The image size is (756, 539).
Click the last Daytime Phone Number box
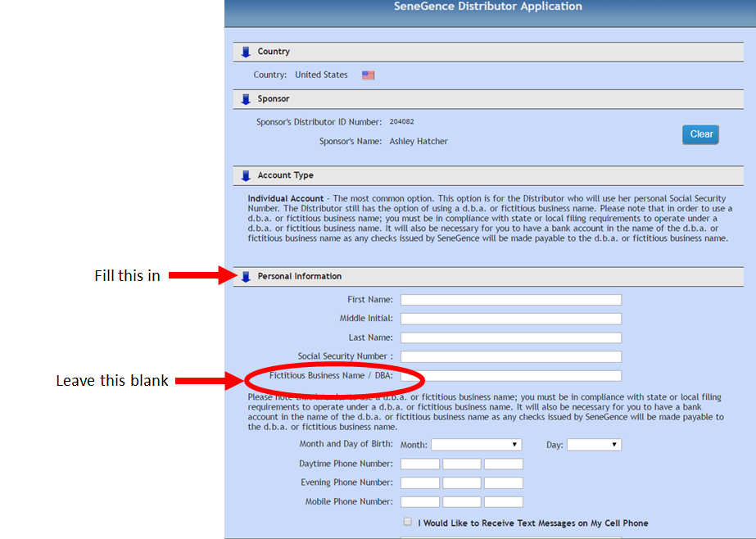tap(504, 464)
